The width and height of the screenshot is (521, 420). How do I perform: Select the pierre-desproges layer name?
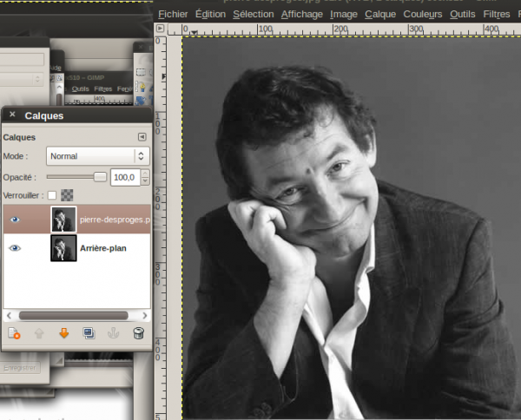[115, 220]
